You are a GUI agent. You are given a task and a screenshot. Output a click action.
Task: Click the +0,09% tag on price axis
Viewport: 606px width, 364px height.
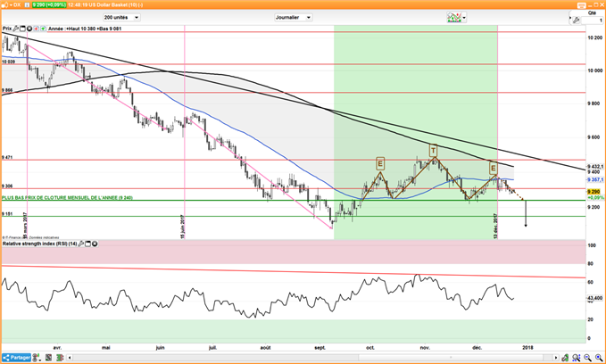pos(595,197)
